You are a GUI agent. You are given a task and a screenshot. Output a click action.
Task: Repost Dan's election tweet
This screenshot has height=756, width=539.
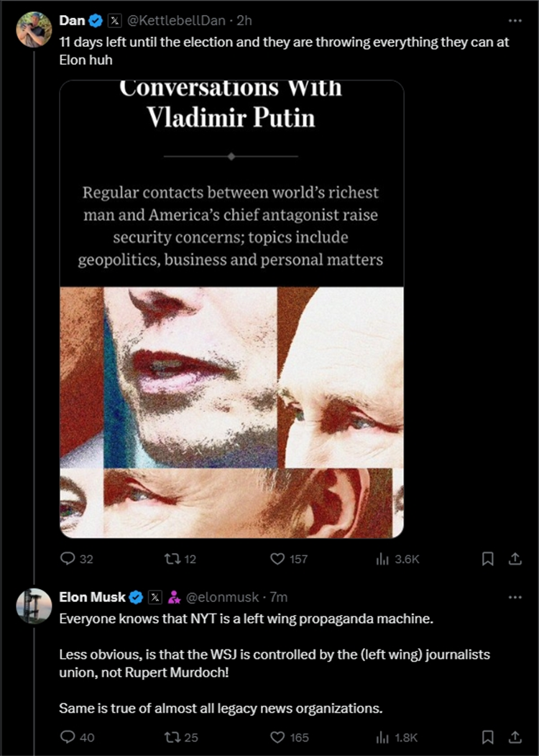tap(167, 559)
